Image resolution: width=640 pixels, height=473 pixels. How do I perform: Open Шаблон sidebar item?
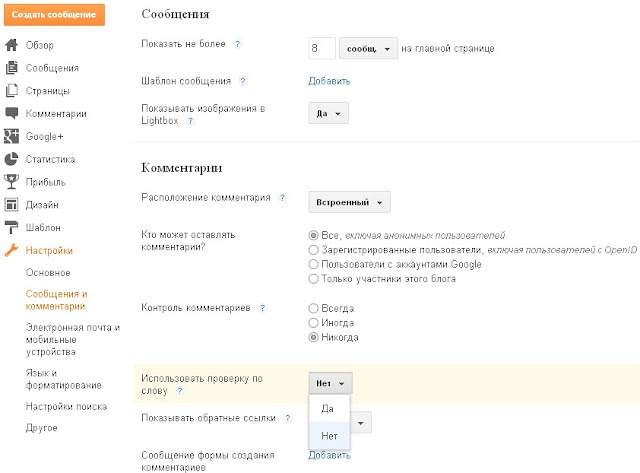(43, 228)
